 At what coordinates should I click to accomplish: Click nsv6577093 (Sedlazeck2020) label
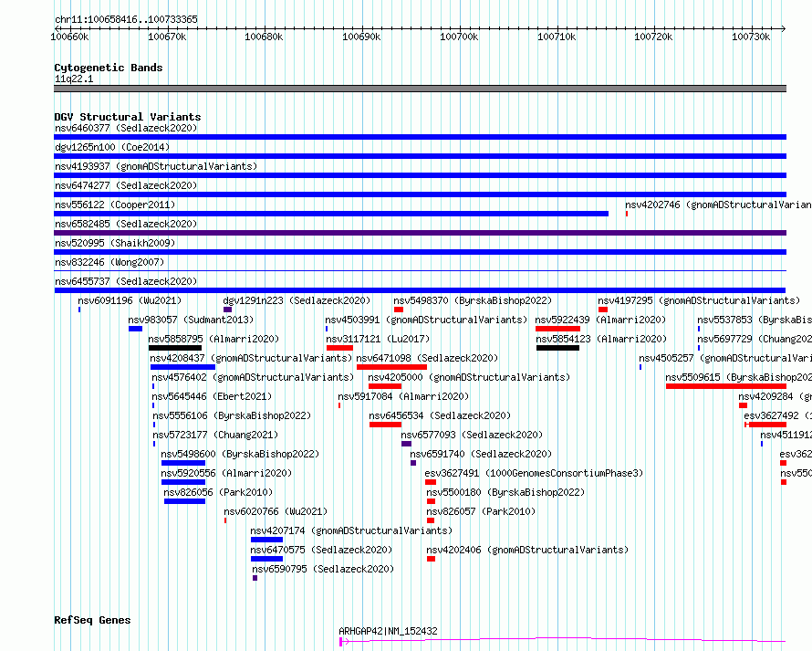(472, 435)
